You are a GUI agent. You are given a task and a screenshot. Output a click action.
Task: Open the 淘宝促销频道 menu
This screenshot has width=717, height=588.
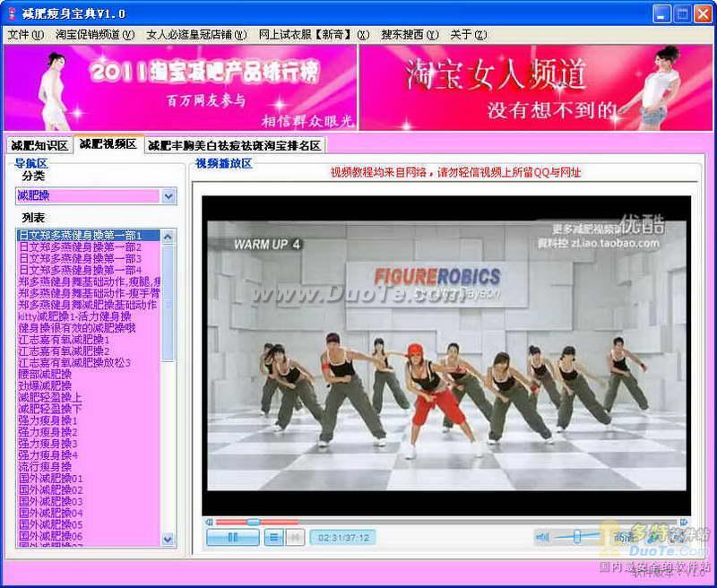coord(95,35)
